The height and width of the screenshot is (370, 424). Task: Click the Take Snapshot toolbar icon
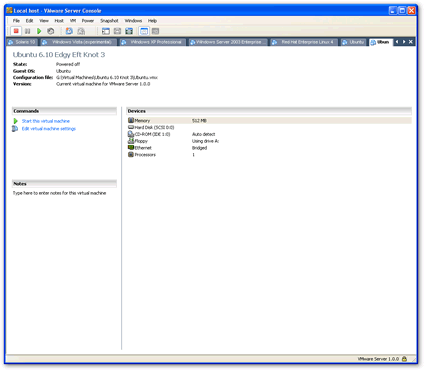coord(69,31)
